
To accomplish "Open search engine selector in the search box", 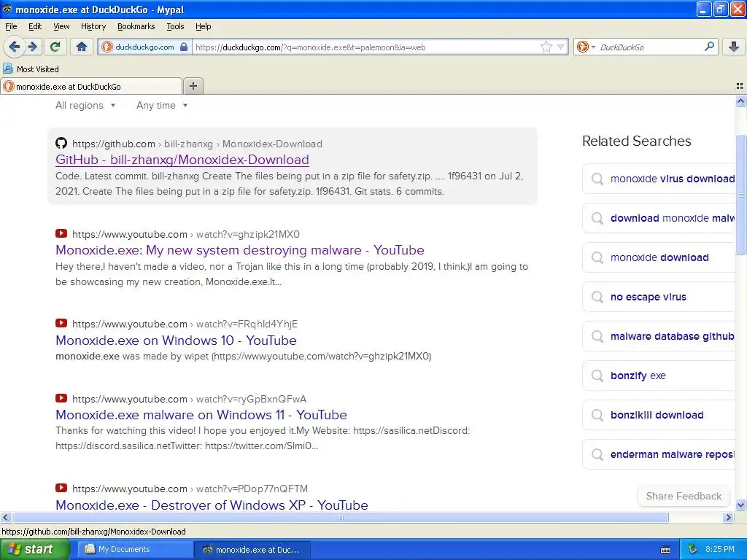I will (586, 47).
